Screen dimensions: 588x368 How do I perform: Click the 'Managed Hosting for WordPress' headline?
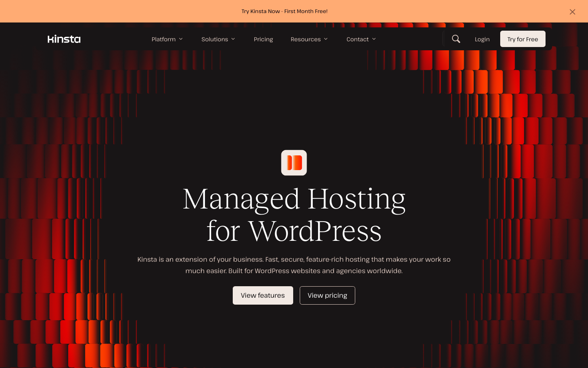tap(294, 215)
